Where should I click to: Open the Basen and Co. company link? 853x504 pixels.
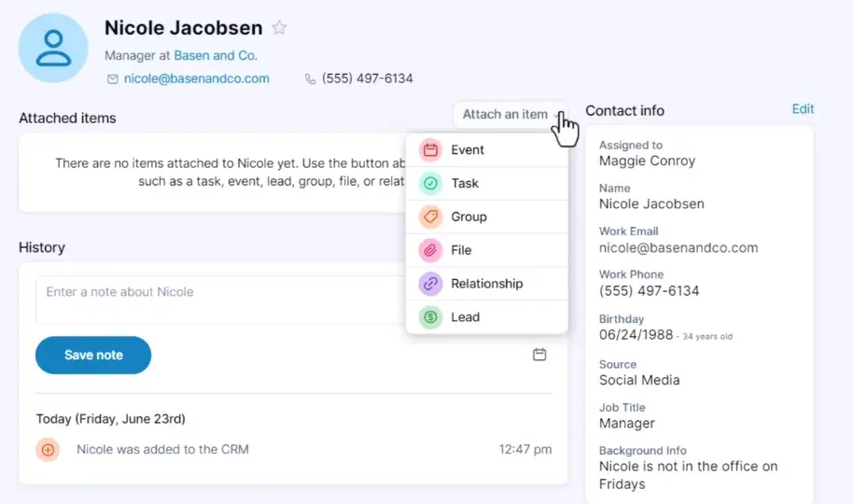coord(216,56)
